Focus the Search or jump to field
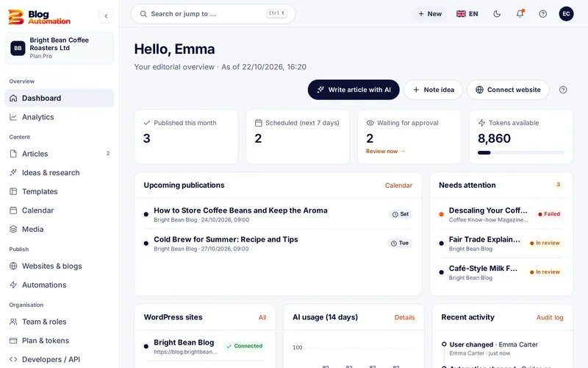Viewport: 588px width, 368px height. [x=213, y=14]
